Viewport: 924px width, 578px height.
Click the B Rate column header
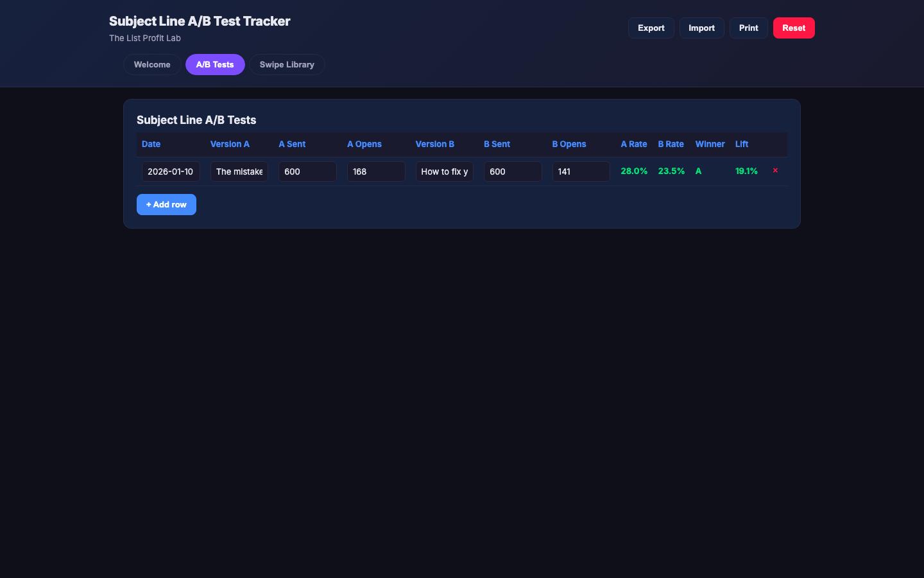click(671, 144)
